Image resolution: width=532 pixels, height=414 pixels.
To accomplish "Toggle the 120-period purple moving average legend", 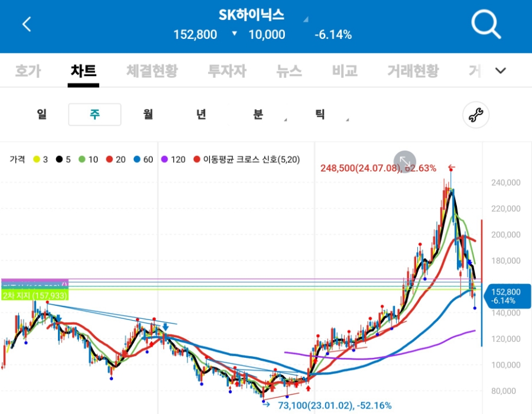I will [x=173, y=159].
